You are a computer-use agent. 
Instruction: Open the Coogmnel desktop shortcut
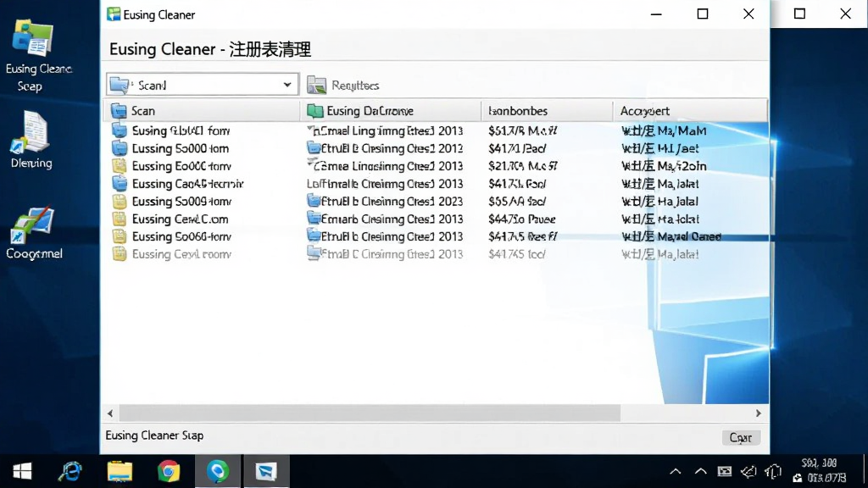coord(34,232)
